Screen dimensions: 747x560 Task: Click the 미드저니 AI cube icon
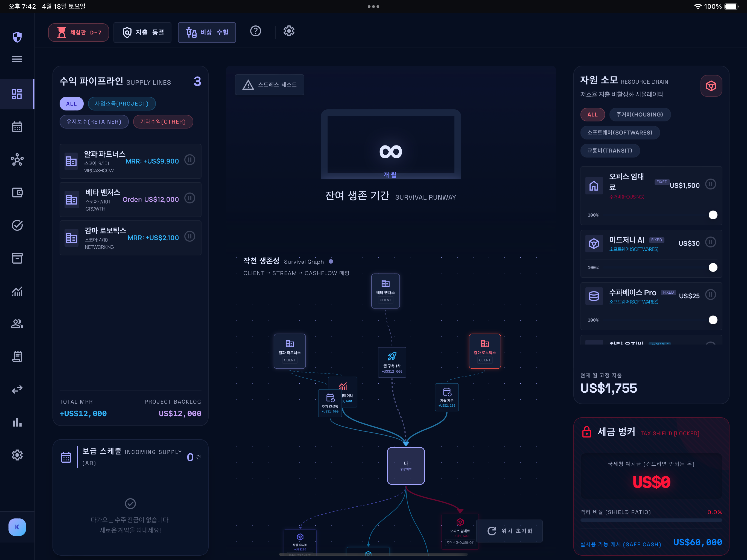click(x=594, y=244)
